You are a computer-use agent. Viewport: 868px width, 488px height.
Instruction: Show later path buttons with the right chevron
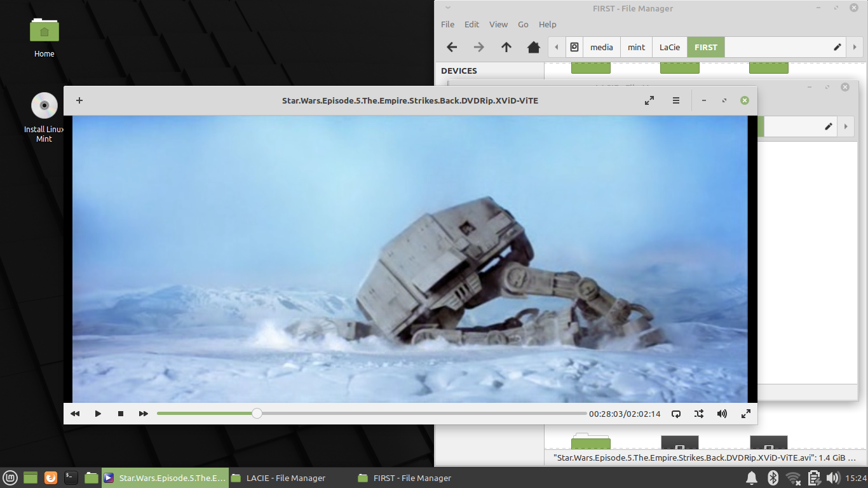click(855, 47)
